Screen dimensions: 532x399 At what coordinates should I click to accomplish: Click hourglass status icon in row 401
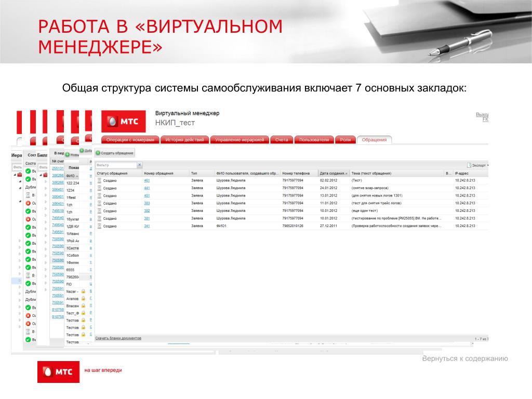click(99, 196)
